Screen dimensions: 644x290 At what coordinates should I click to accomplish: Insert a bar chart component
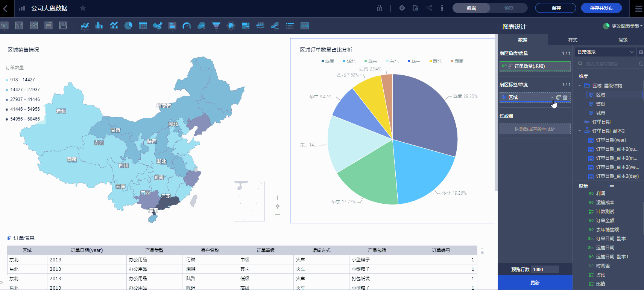(x=99, y=26)
